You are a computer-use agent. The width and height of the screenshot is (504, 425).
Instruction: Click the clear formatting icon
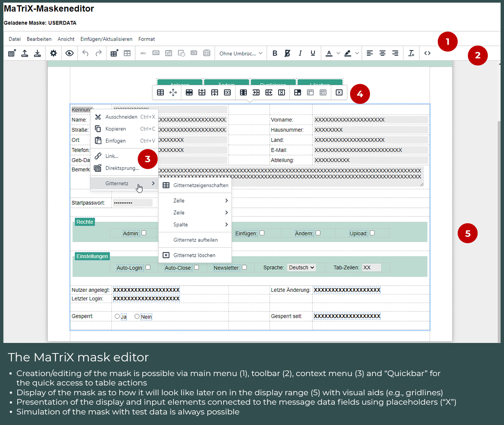[411, 53]
